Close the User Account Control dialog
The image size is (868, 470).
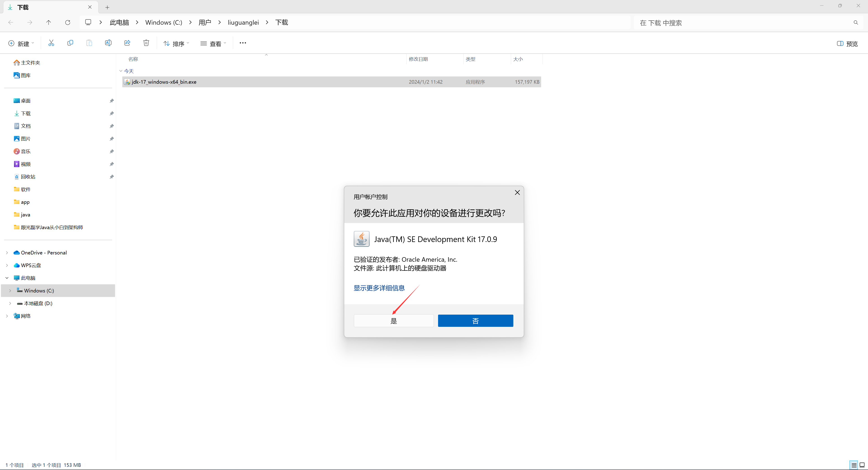point(517,192)
